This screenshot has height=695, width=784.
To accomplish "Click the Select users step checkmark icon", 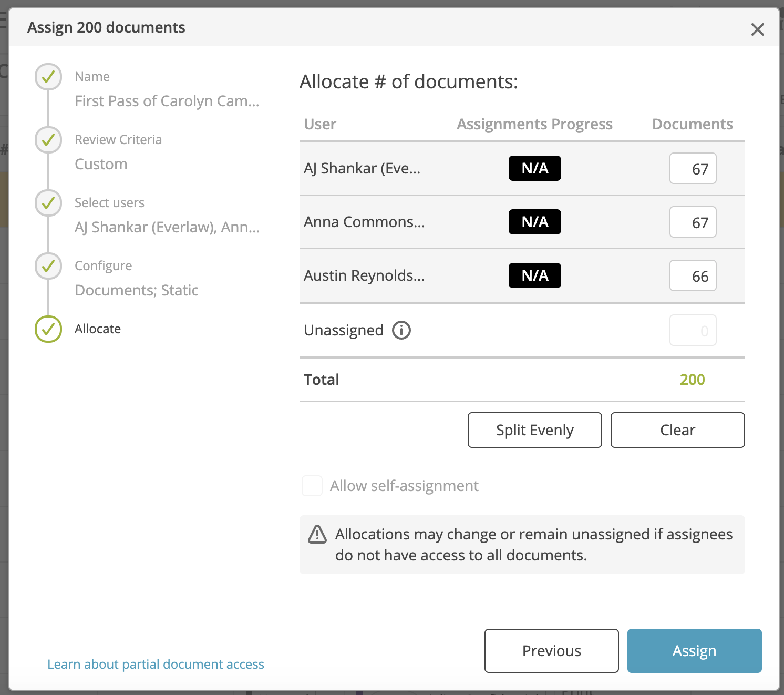I will coord(48,203).
